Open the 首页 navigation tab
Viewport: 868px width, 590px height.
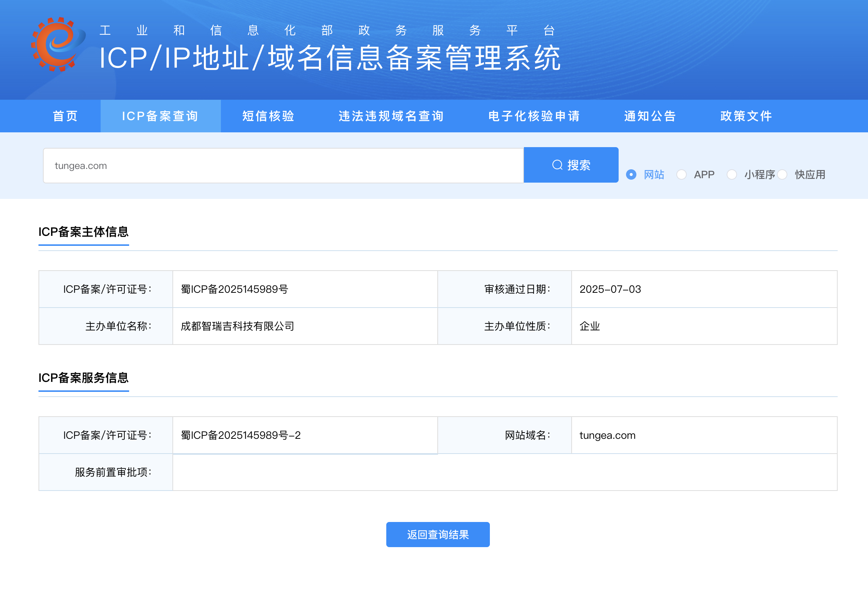(x=65, y=116)
